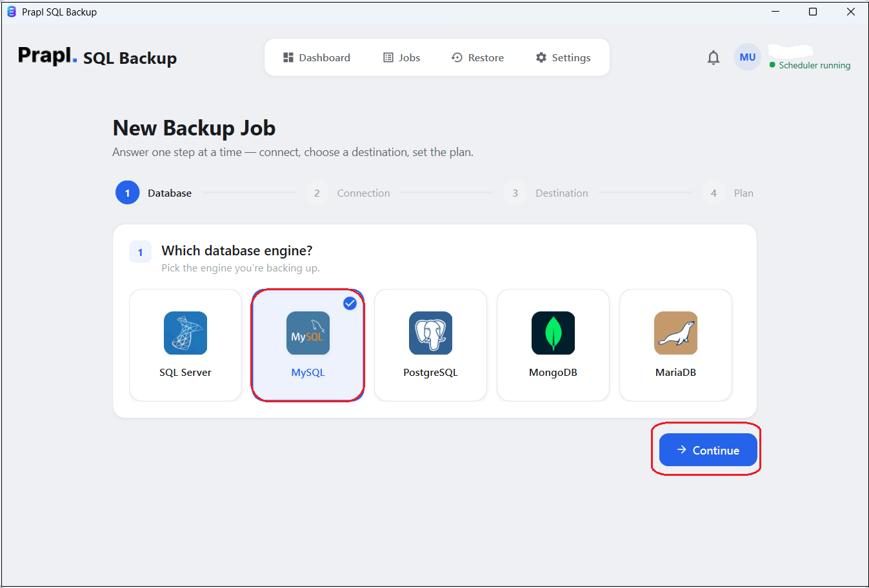Click the Restore history icon
Screen dimensions: 869x588
[x=457, y=57]
